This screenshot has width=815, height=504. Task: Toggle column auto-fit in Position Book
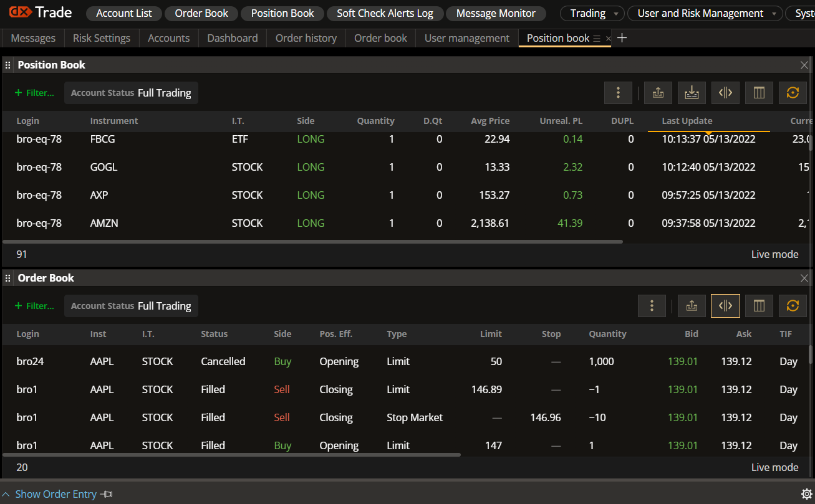(x=725, y=93)
